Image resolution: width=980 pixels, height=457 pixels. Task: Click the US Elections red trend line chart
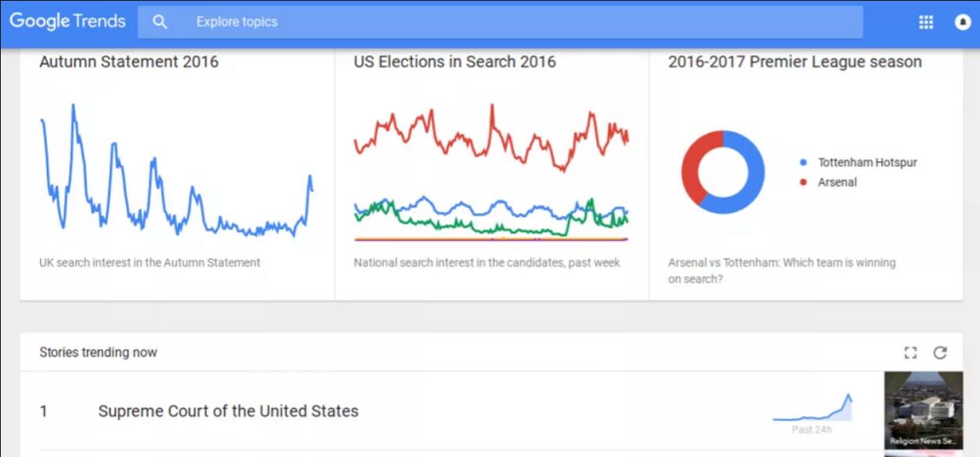[x=491, y=135]
